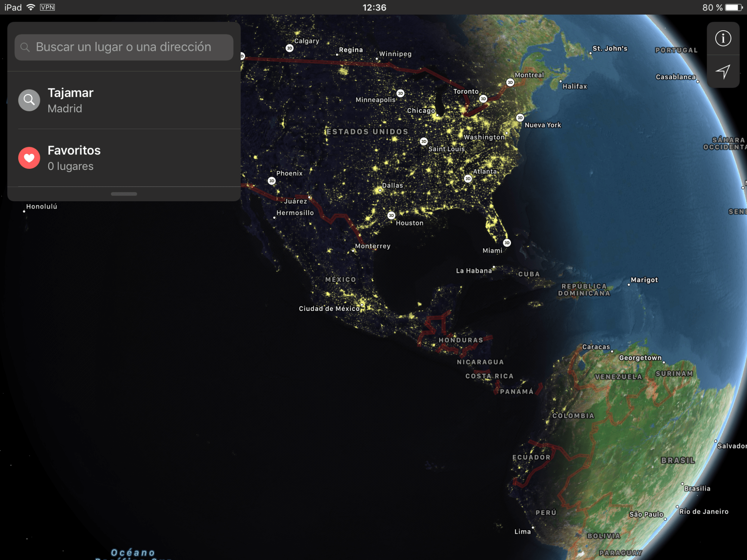747x560 pixels.
Task: Open the 3D flyover badge at Houston
Action: pos(391,215)
